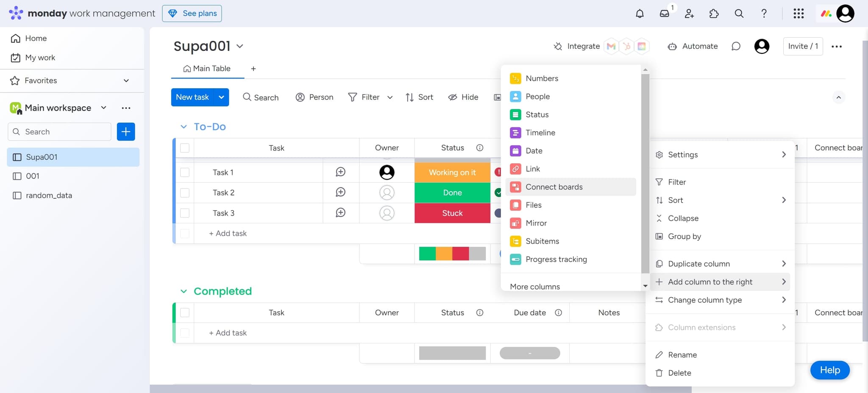Screen dimensions: 868x393
Task: Click the green Done status cell
Action: [x=452, y=192]
